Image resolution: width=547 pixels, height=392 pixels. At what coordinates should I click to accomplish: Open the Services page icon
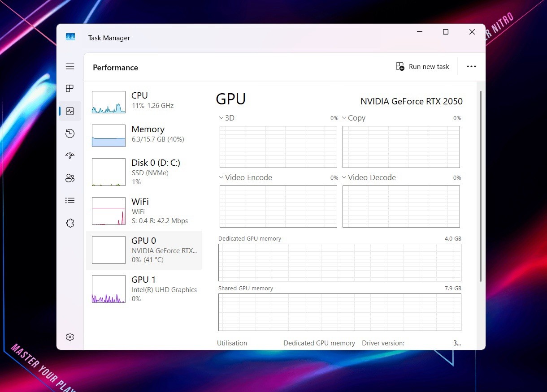tap(70, 223)
